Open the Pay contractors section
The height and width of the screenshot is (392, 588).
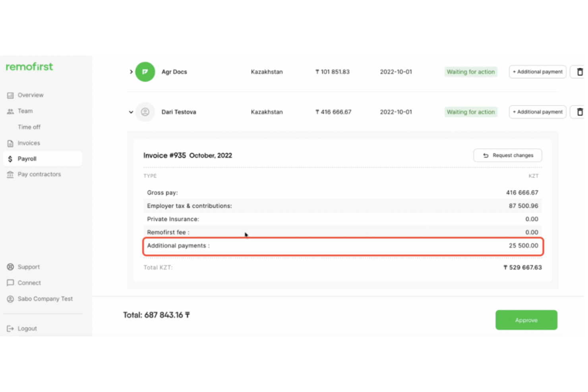pyautogui.click(x=39, y=174)
